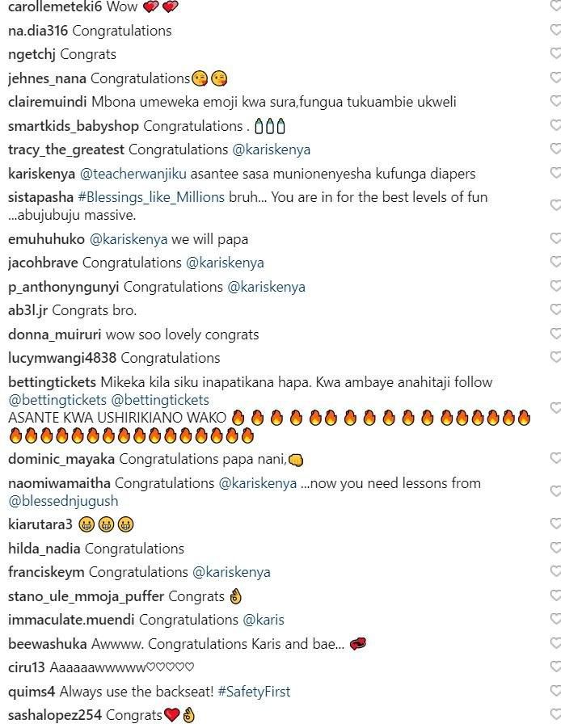Heart the smartkids_babyshop congratulations comment
The height and width of the screenshot is (728, 561).
pos(555,125)
